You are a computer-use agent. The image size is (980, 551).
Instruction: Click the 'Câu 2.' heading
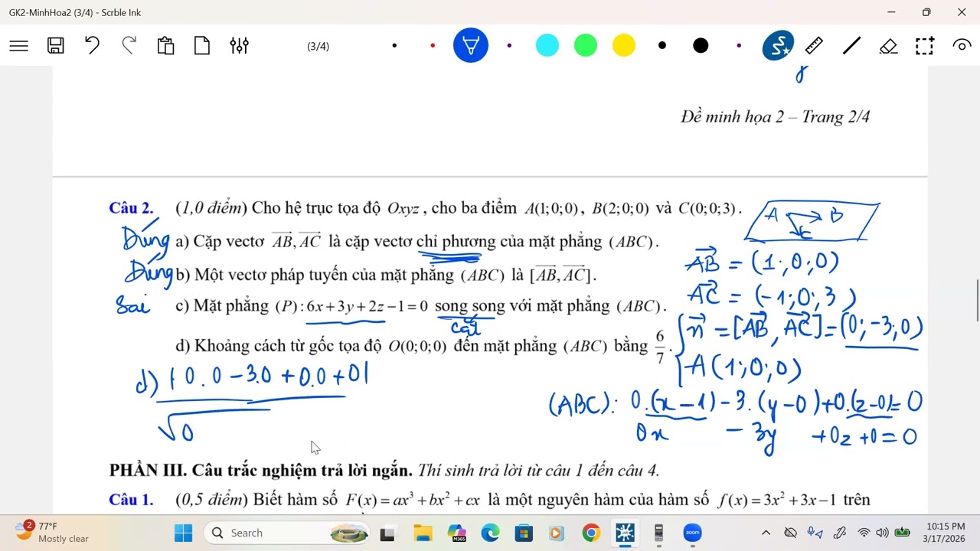pos(131,208)
